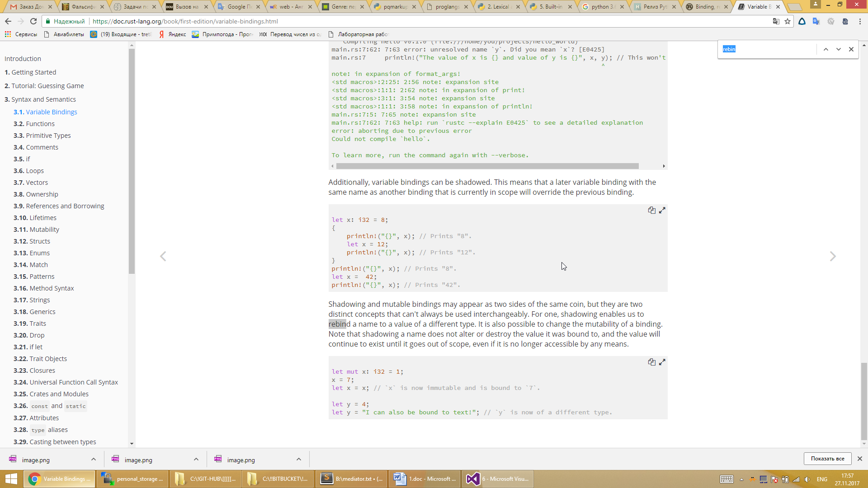Close the find-in-page bar
Viewport: 868px width, 488px height.
[x=851, y=49]
